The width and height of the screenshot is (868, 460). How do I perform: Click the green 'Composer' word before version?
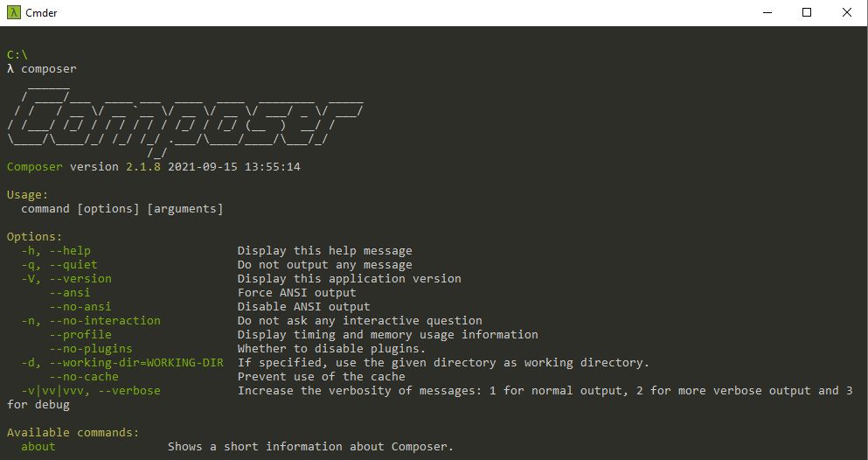[x=35, y=167]
